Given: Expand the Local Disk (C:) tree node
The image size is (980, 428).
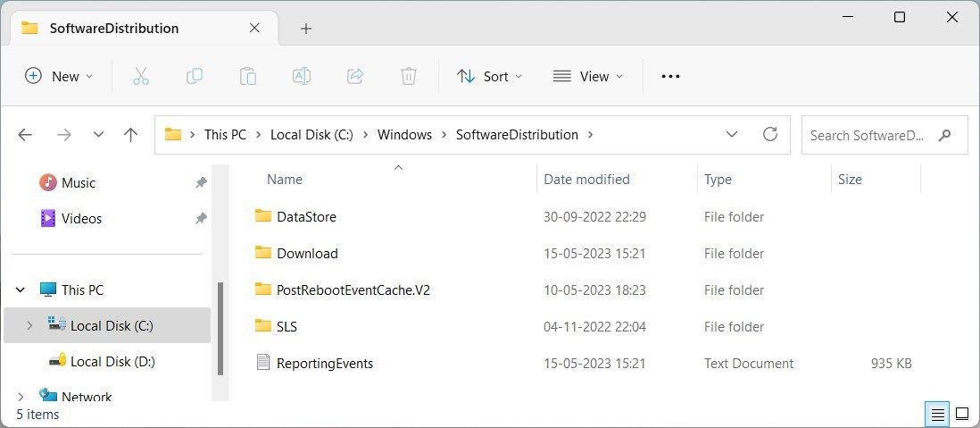Looking at the screenshot, I should (x=29, y=326).
